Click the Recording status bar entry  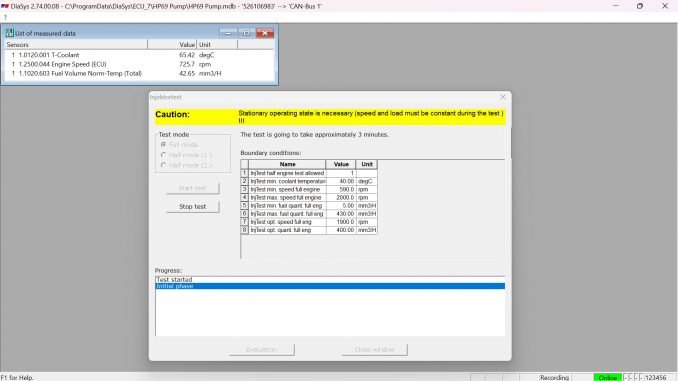coord(554,378)
